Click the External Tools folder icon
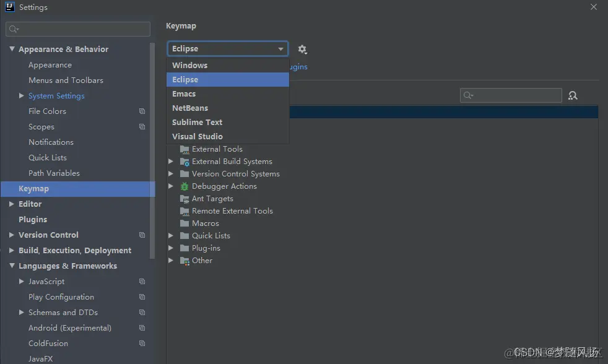 tap(185, 149)
